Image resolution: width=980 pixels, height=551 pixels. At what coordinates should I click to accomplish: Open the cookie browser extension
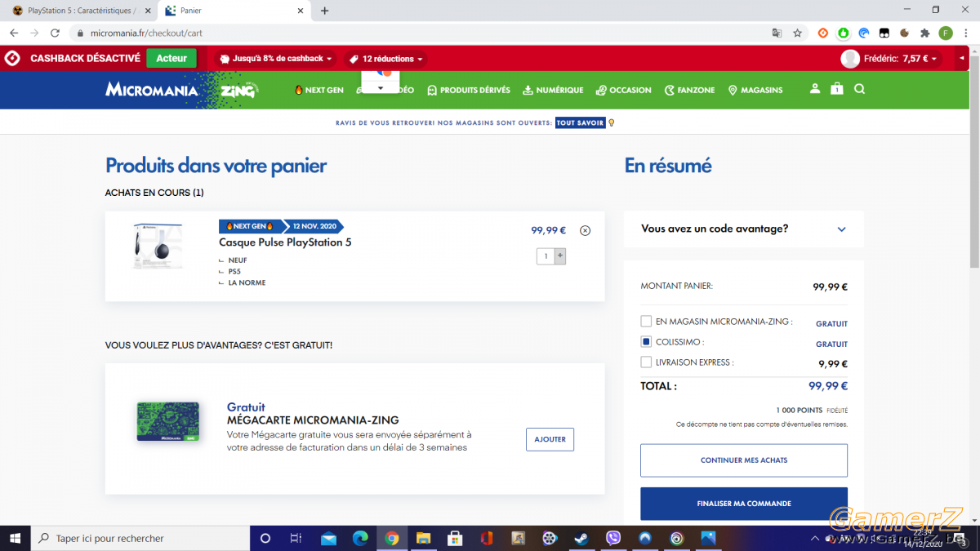pos(905,33)
